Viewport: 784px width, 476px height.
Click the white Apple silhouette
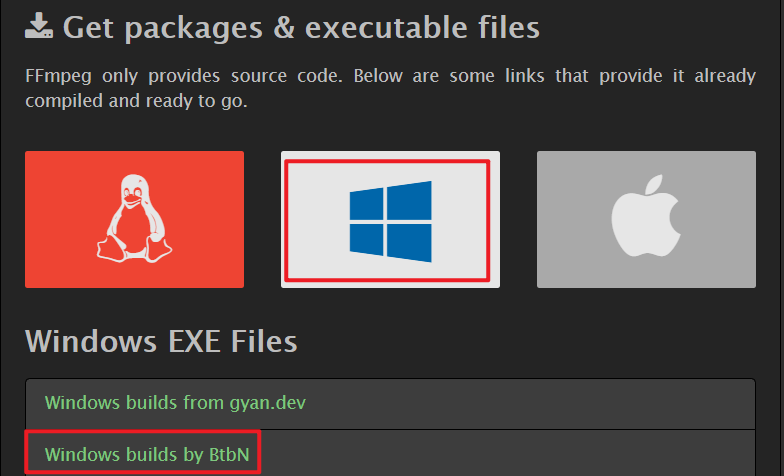point(646,216)
